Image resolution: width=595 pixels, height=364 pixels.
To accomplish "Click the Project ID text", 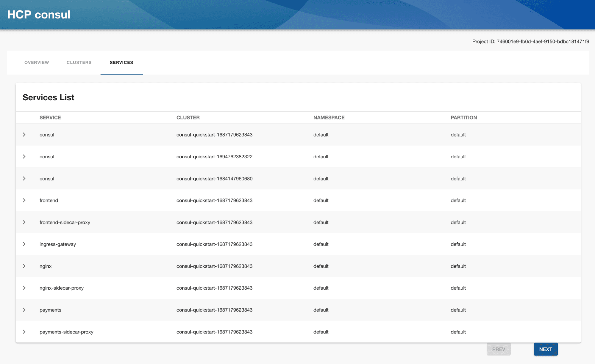I will (x=530, y=41).
